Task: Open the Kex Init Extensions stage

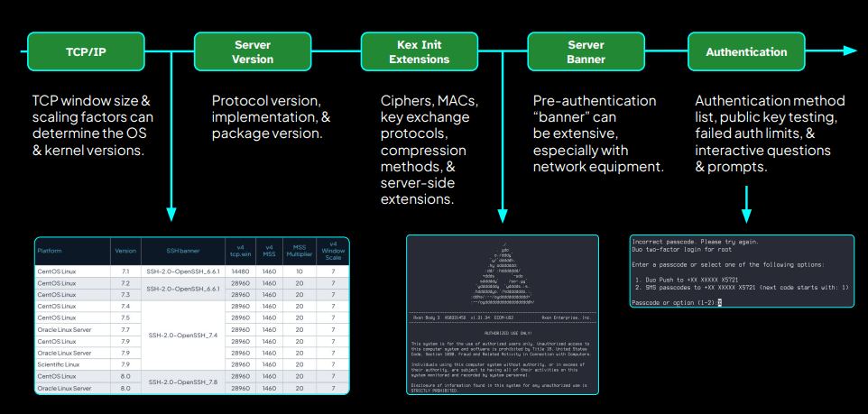Action: [x=419, y=52]
